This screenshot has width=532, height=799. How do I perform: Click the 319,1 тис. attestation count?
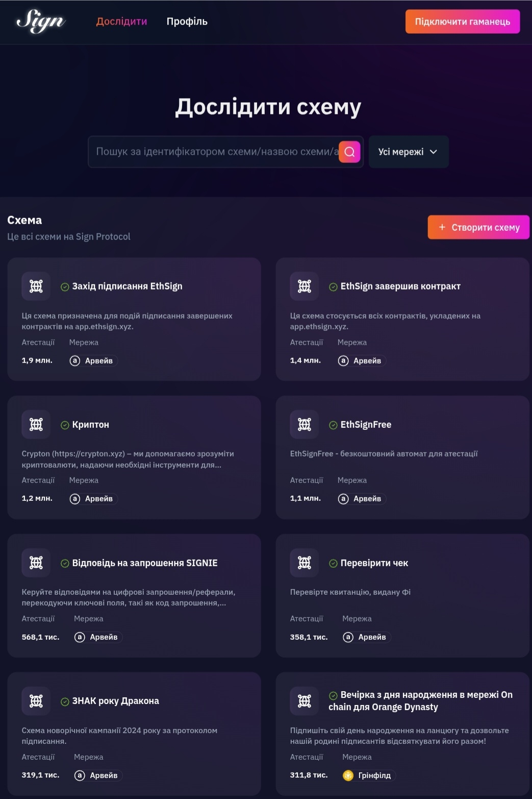click(40, 775)
